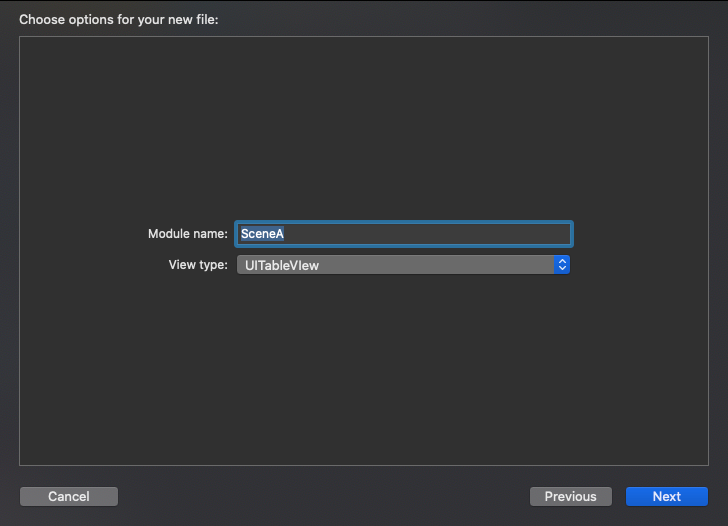The height and width of the screenshot is (526, 728).
Task: Click the blue chevron arrows on View type
Action: 562,265
